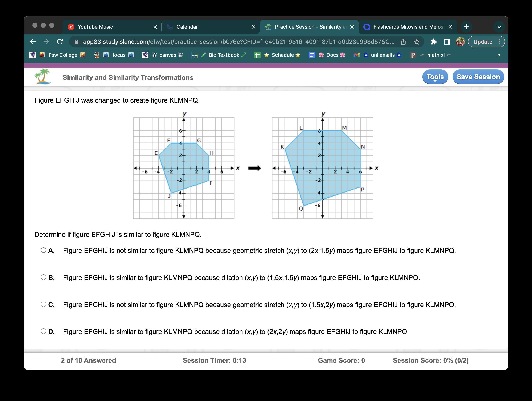Bookmark page with the star icon

coord(417,42)
